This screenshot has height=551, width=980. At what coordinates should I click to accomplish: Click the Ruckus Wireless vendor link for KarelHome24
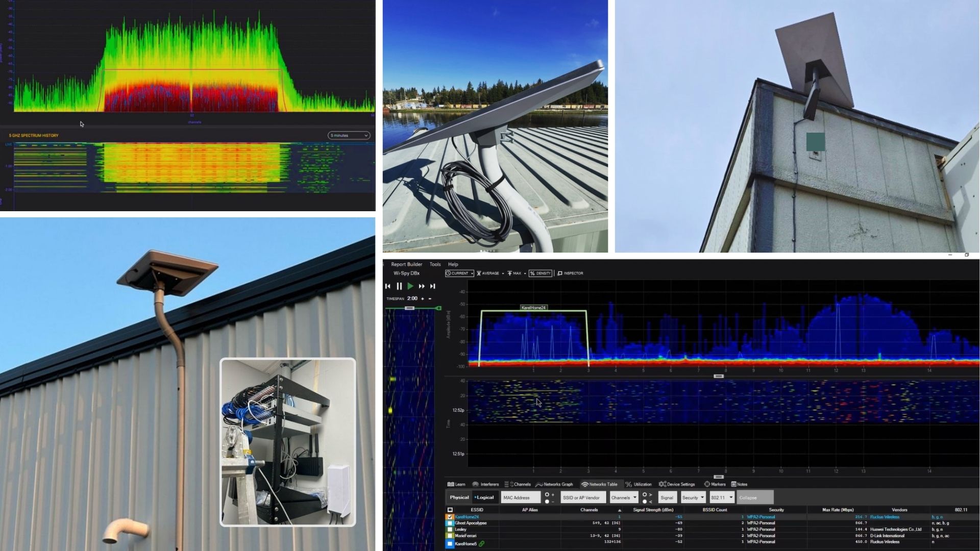click(x=885, y=517)
